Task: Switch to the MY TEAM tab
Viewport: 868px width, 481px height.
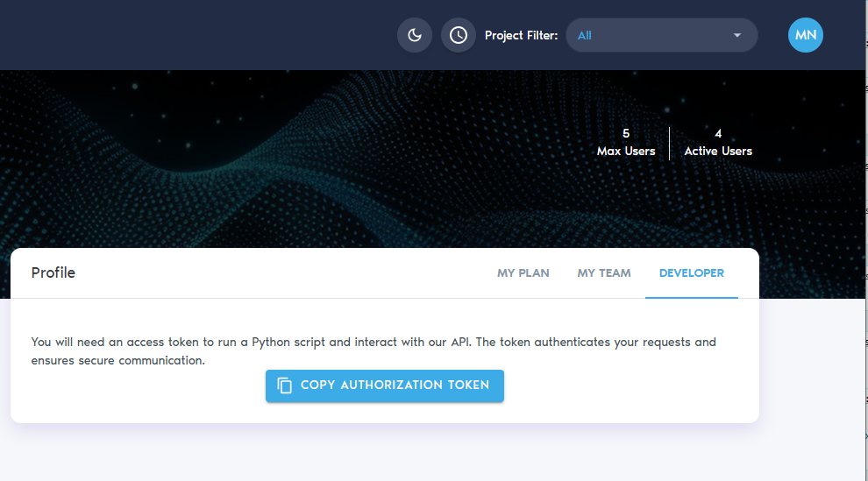Action: pyautogui.click(x=604, y=273)
